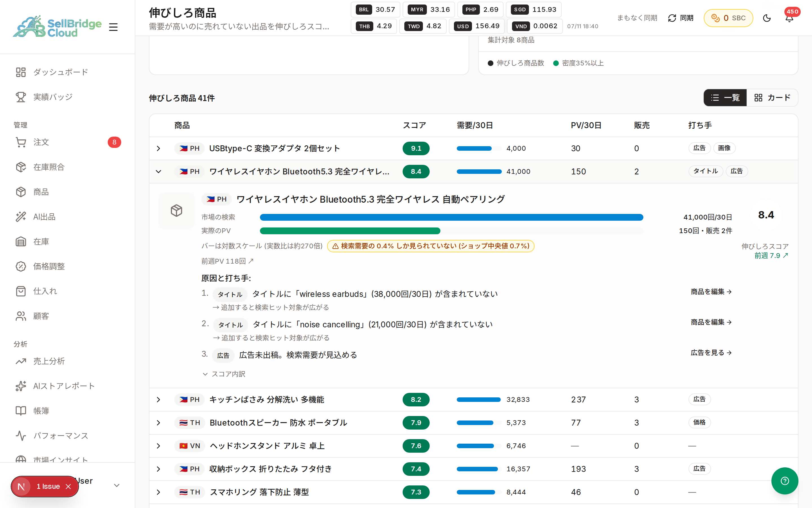Image resolution: width=812 pixels, height=508 pixels.
Task: Open 商品 package icon in sidebar
Action: pyautogui.click(x=21, y=192)
